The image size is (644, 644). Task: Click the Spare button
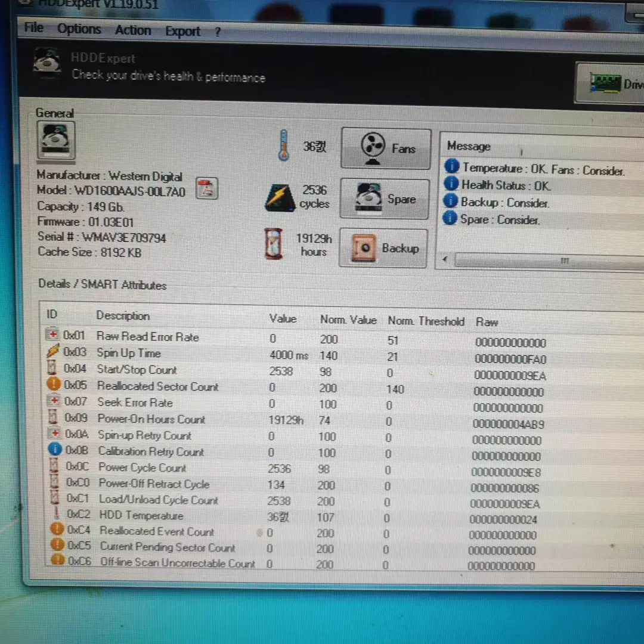385,199
